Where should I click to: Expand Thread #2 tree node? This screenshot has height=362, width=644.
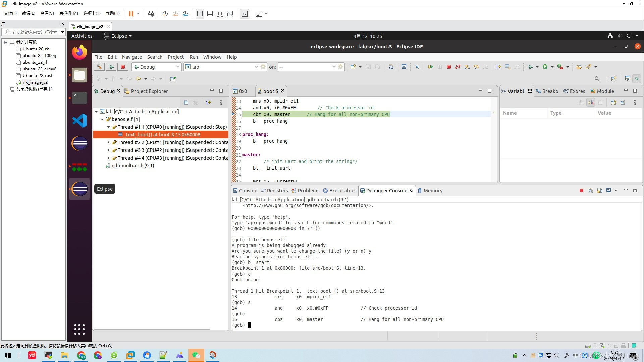pos(108,143)
